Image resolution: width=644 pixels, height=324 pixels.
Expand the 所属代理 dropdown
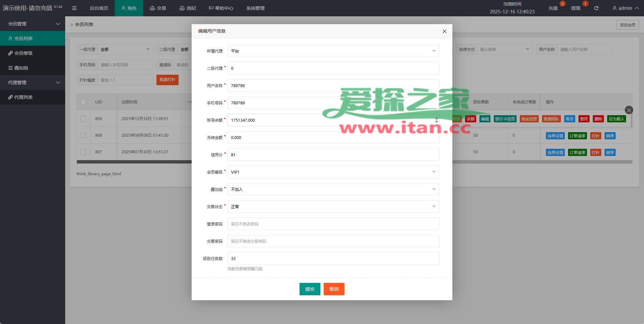pos(333,51)
